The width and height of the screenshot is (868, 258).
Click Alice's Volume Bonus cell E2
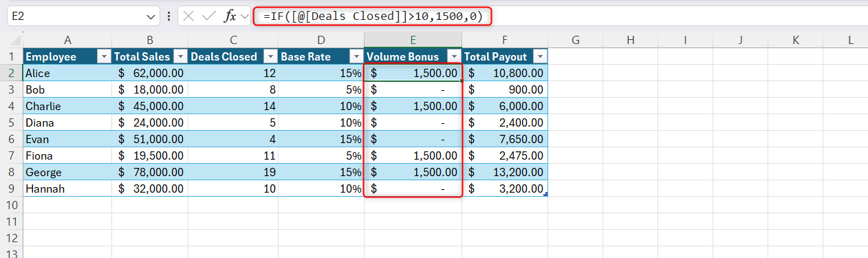coord(413,73)
